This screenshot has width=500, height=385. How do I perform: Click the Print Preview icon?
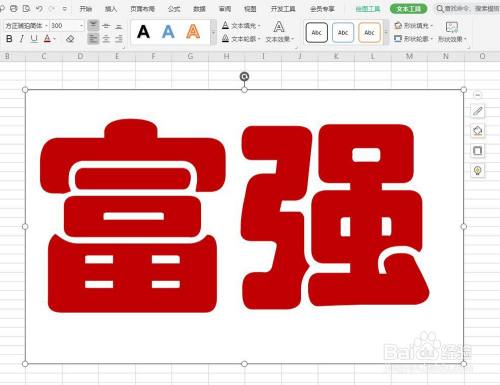[26, 9]
